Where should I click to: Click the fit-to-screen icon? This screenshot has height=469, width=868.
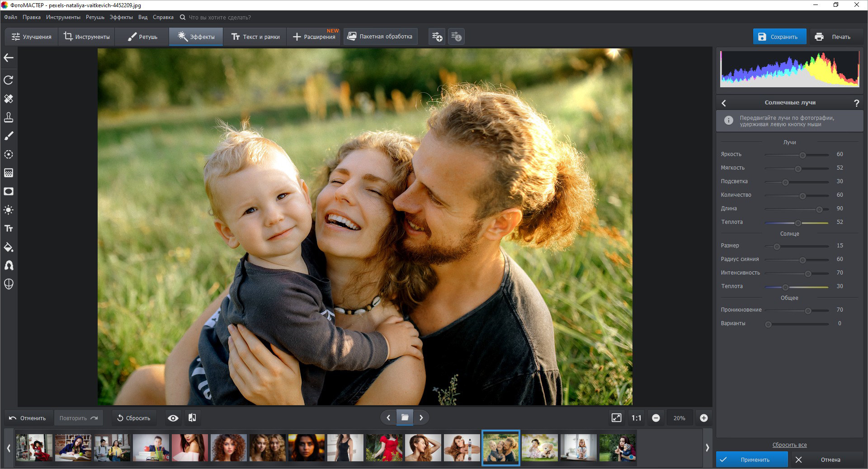616,418
